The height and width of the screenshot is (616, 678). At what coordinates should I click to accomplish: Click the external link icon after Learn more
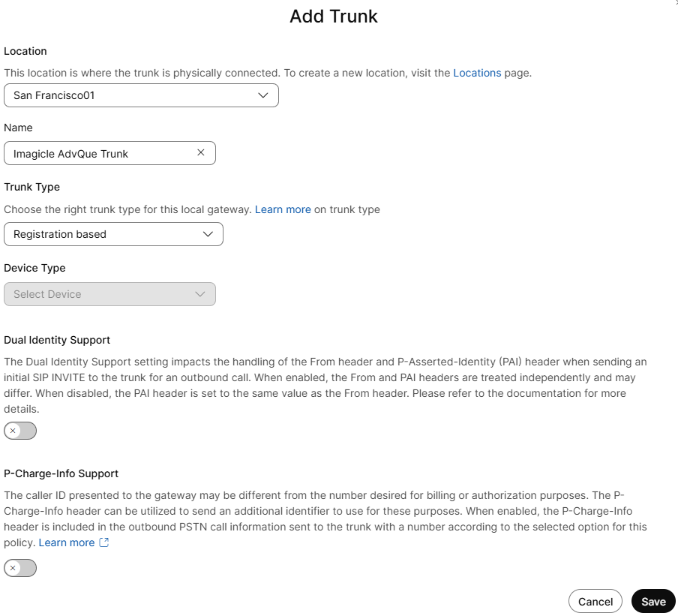104,542
